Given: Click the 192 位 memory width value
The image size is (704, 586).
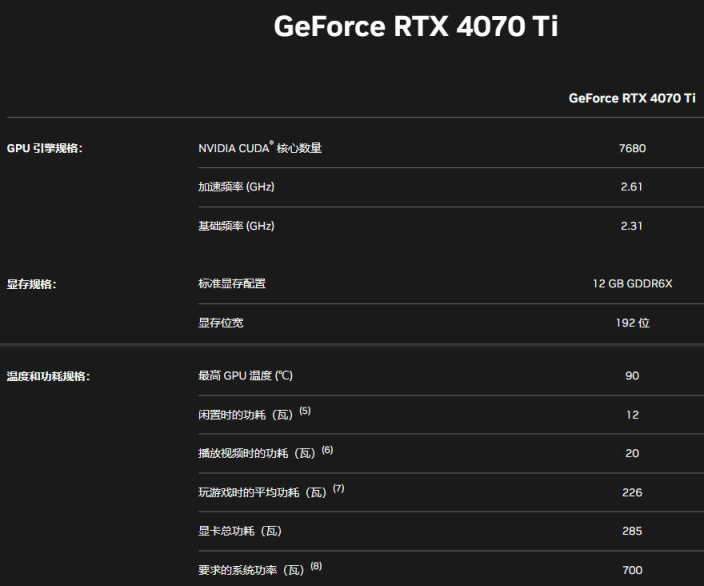Looking at the screenshot, I should point(632,323).
